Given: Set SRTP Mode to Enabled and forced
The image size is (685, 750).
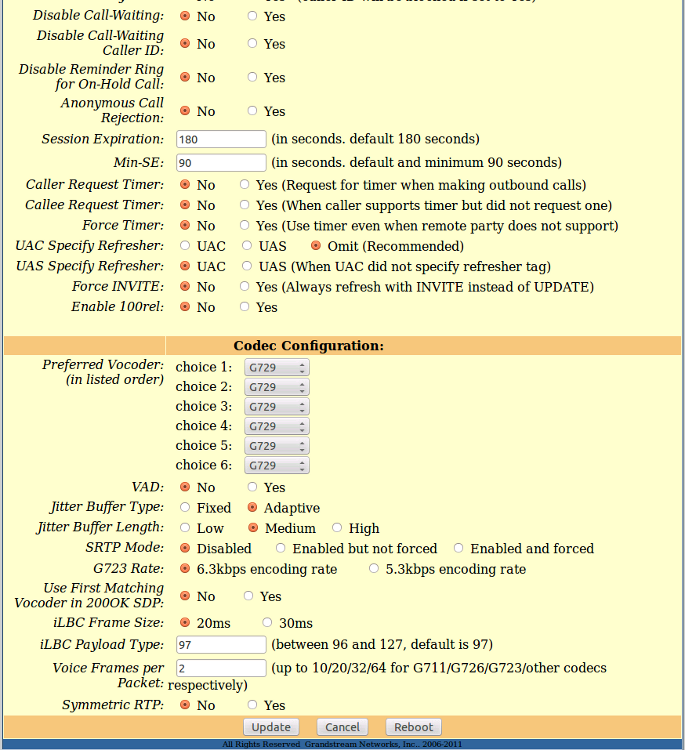Looking at the screenshot, I should [x=459, y=548].
